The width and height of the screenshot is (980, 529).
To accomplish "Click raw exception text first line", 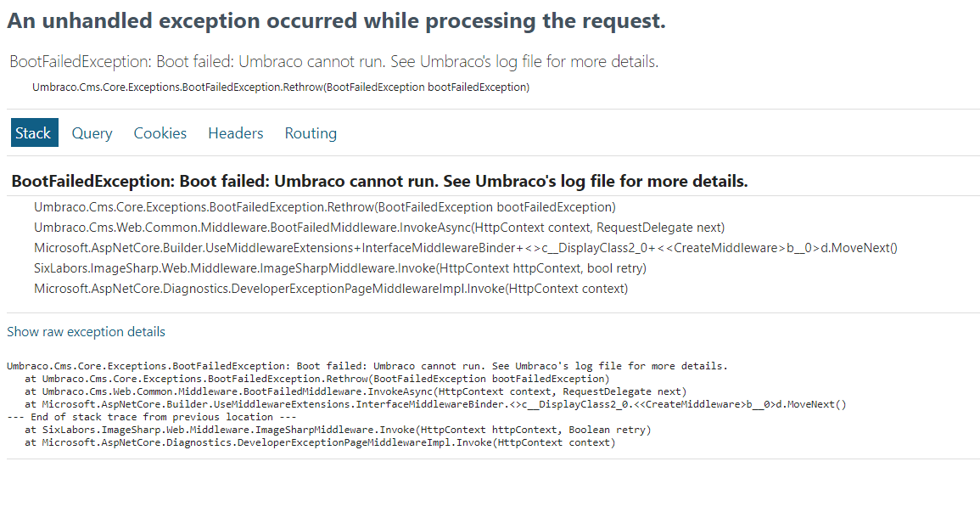I will click(367, 366).
